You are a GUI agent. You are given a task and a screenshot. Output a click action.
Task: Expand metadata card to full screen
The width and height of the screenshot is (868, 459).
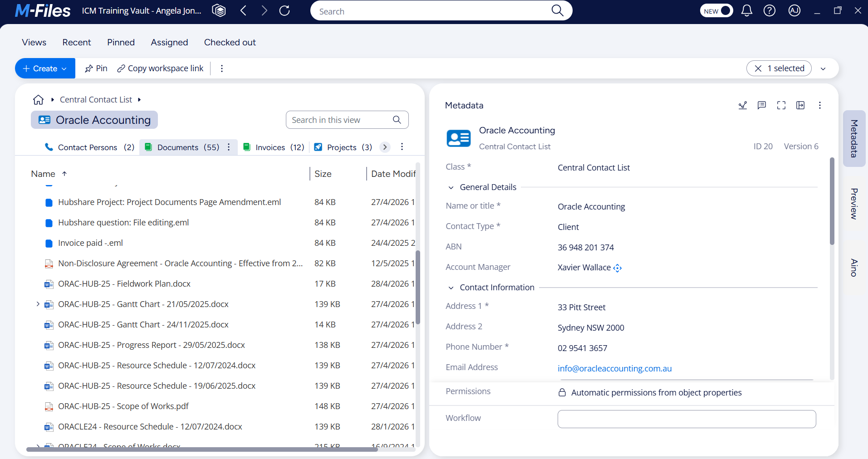[x=781, y=105]
